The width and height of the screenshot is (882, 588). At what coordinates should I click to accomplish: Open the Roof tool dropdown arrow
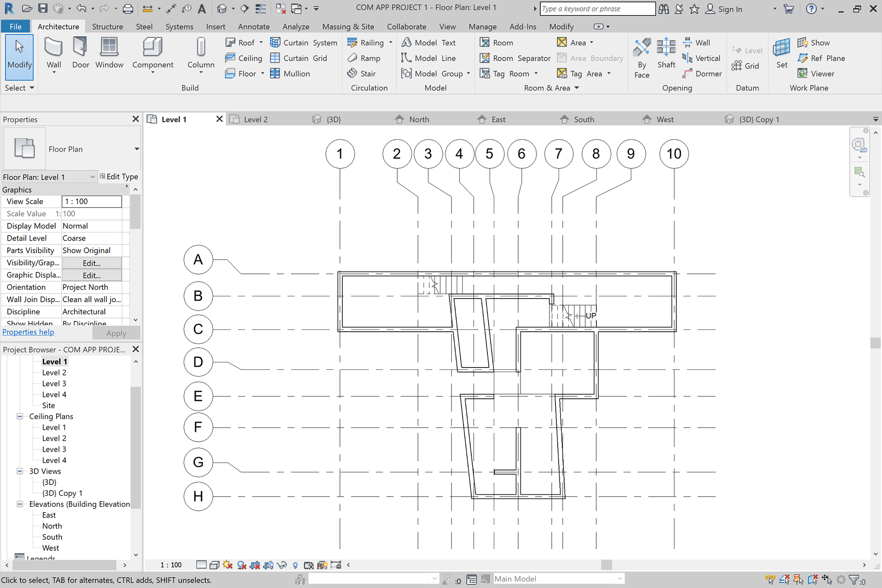coord(261,43)
